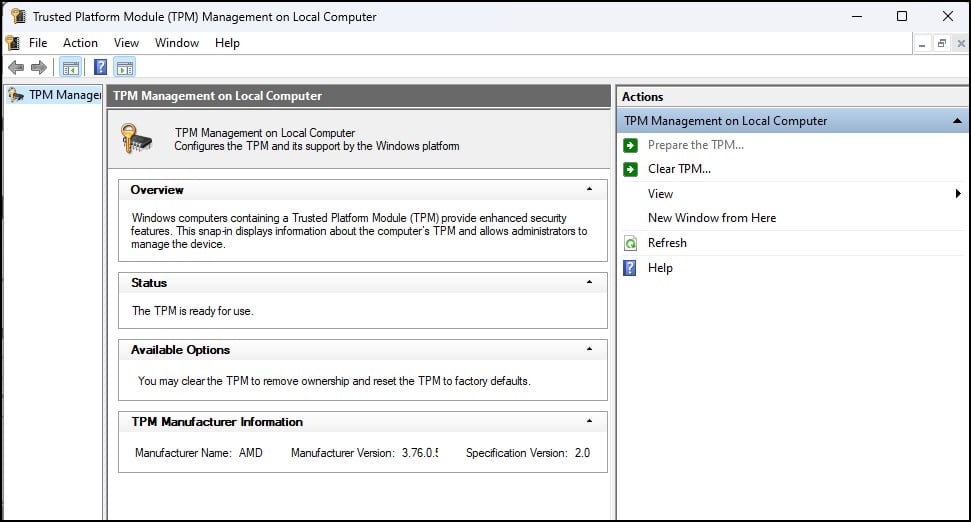Collapse the TPM Manufacturer Information section
Image resolution: width=971 pixels, height=522 pixels.
pos(590,421)
